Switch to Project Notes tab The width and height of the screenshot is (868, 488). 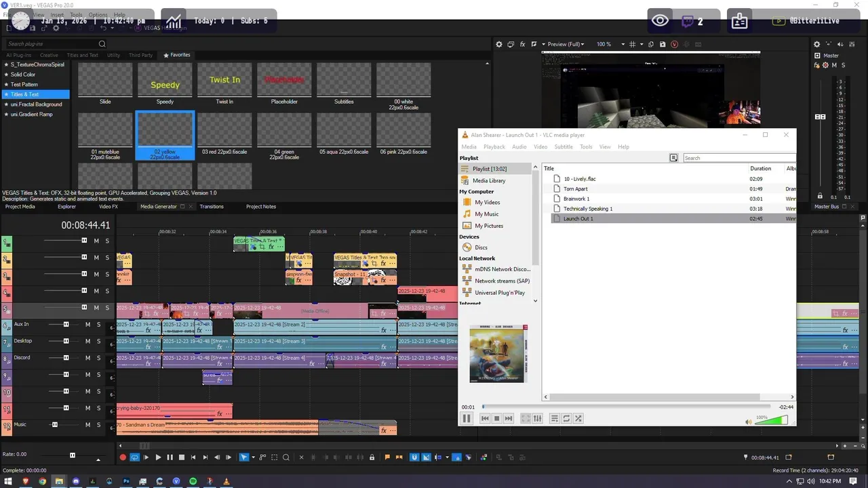261,207
